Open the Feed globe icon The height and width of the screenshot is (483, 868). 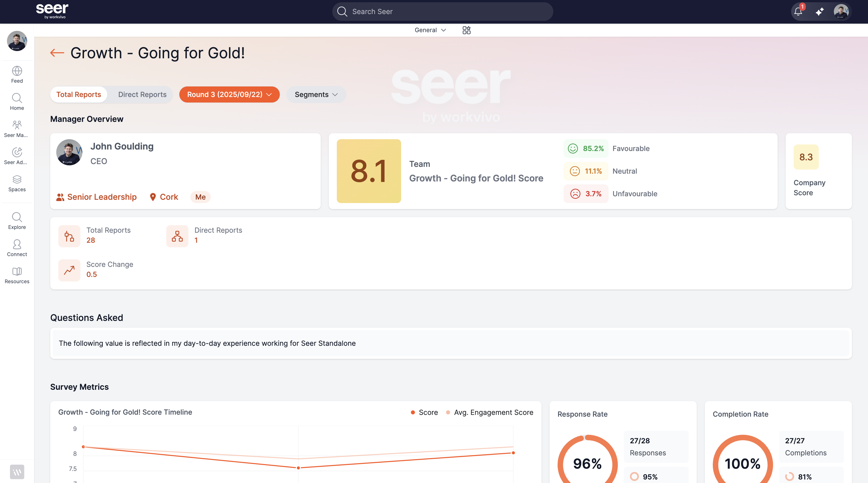[x=17, y=71]
